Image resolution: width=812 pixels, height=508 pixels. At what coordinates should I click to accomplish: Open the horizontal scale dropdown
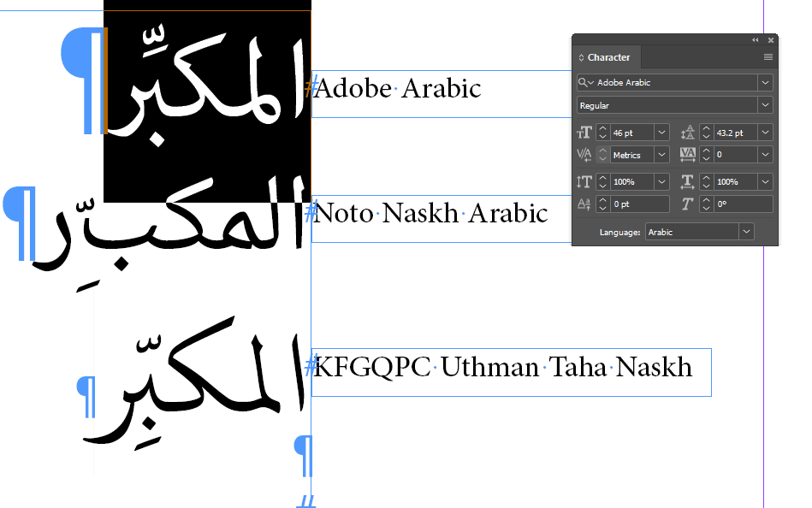click(x=766, y=182)
